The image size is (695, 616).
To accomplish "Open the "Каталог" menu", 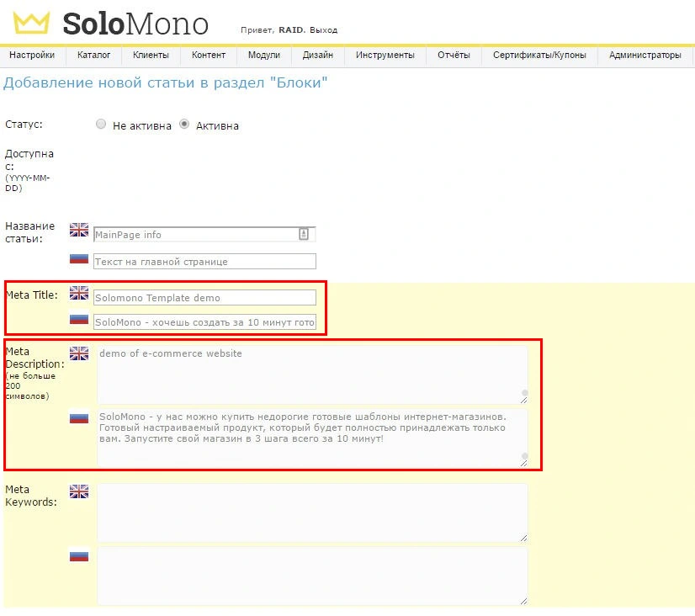I will [x=93, y=56].
